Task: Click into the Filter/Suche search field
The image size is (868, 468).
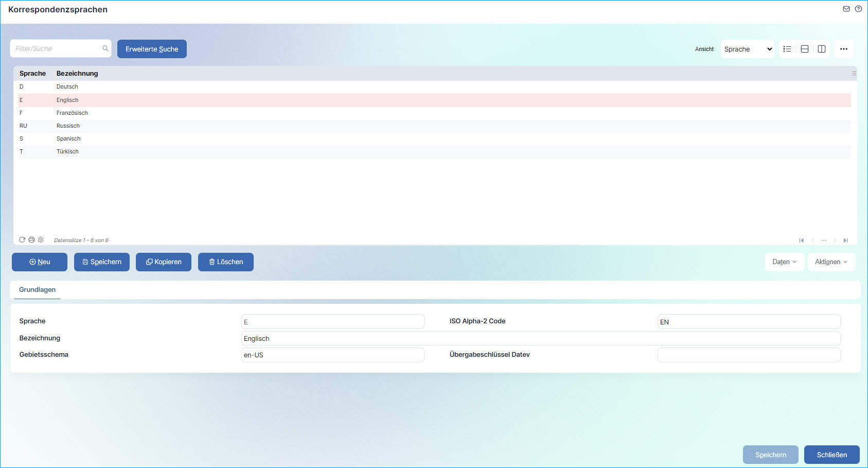Action: (x=57, y=49)
